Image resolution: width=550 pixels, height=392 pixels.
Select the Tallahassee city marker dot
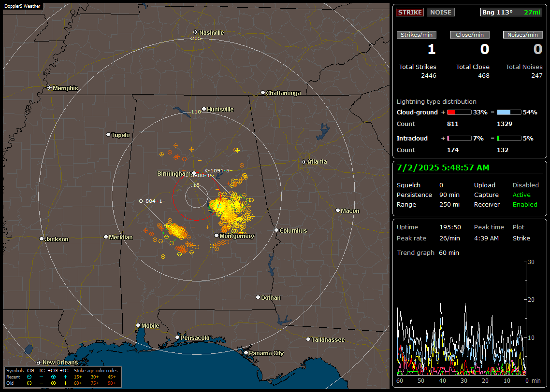(x=308, y=339)
